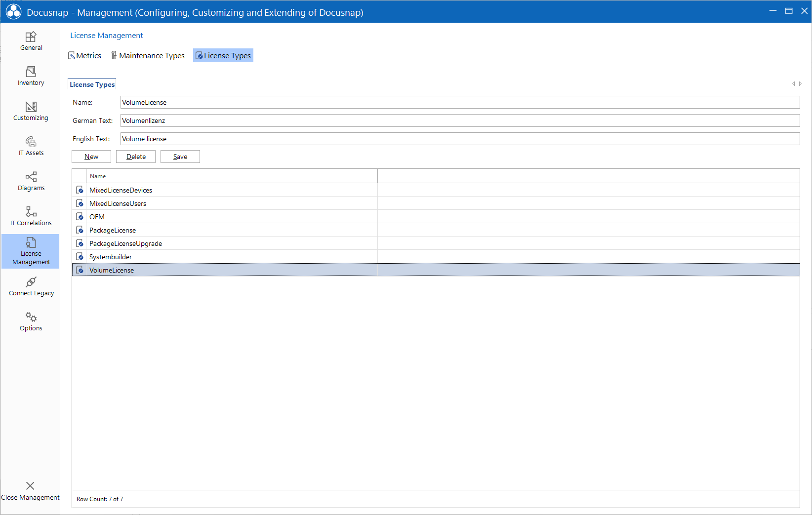Image resolution: width=812 pixels, height=515 pixels.
Task: Click the Metrics tab icon
Action: pos(72,56)
